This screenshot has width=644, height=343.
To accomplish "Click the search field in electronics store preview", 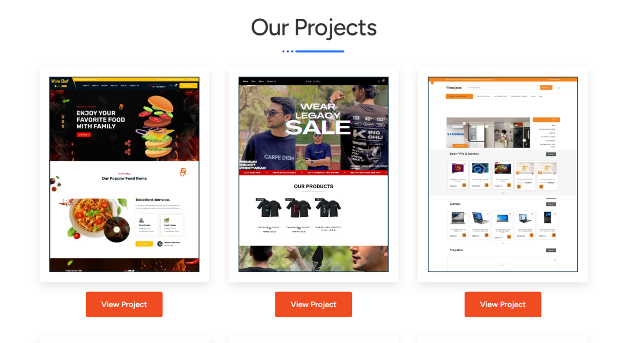I will click(x=503, y=87).
